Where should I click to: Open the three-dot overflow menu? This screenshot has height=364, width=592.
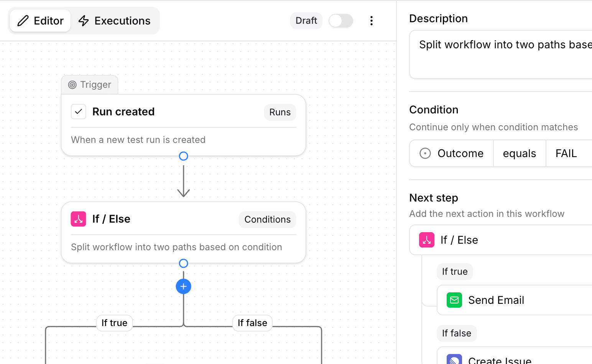tap(372, 21)
